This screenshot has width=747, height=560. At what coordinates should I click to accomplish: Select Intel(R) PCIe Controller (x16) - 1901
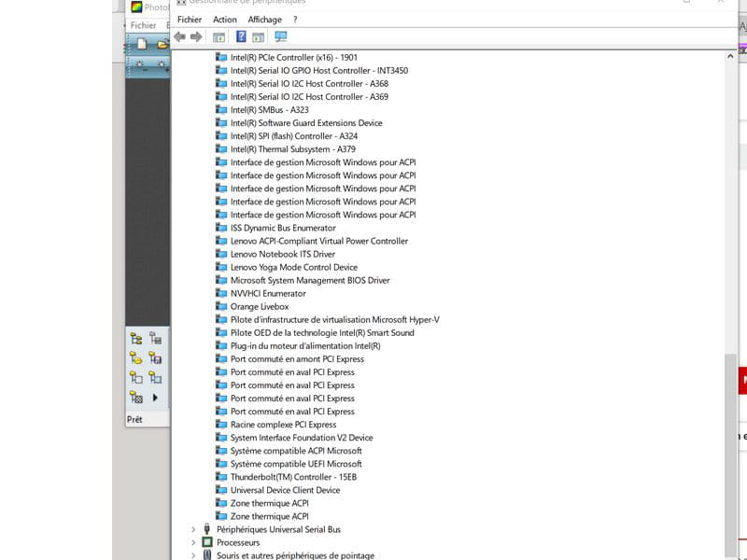click(x=293, y=57)
